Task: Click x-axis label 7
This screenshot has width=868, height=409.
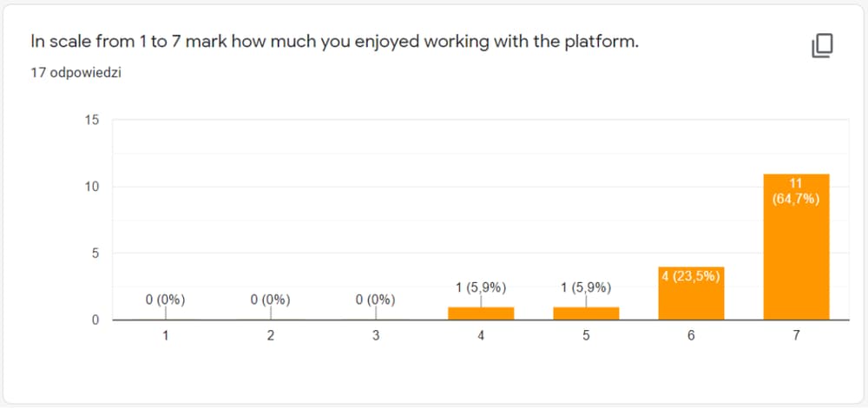Action: 796,336
